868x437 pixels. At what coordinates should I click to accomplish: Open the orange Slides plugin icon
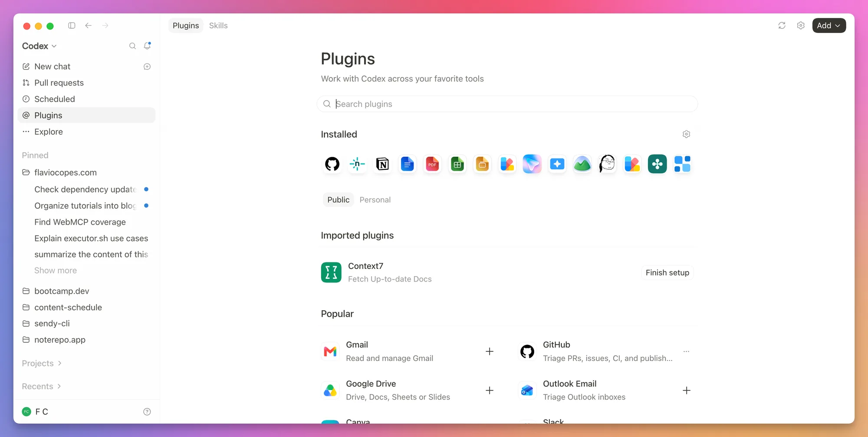click(482, 164)
